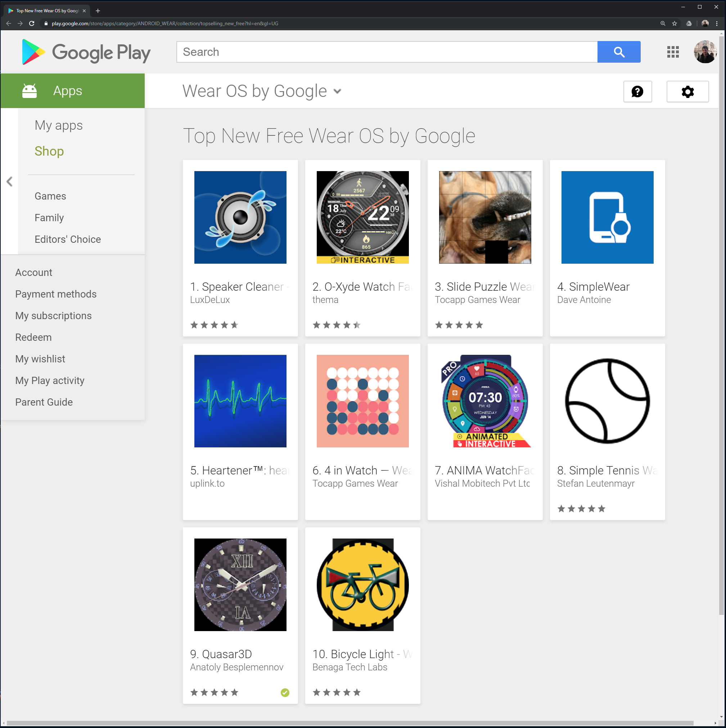This screenshot has height=728, width=726.
Task: Click the Search input field
Action: pyautogui.click(x=387, y=52)
